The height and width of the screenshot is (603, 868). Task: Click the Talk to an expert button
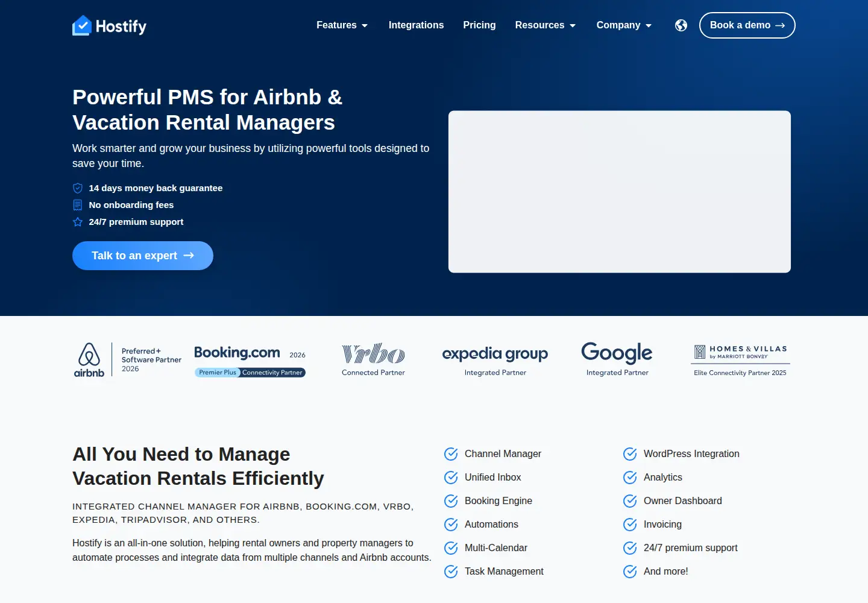[143, 256]
